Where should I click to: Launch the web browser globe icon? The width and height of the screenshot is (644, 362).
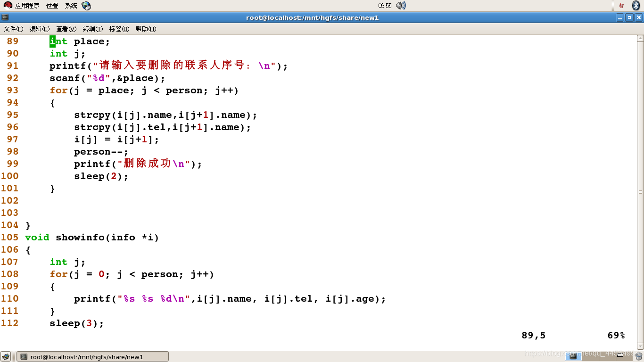click(86, 6)
